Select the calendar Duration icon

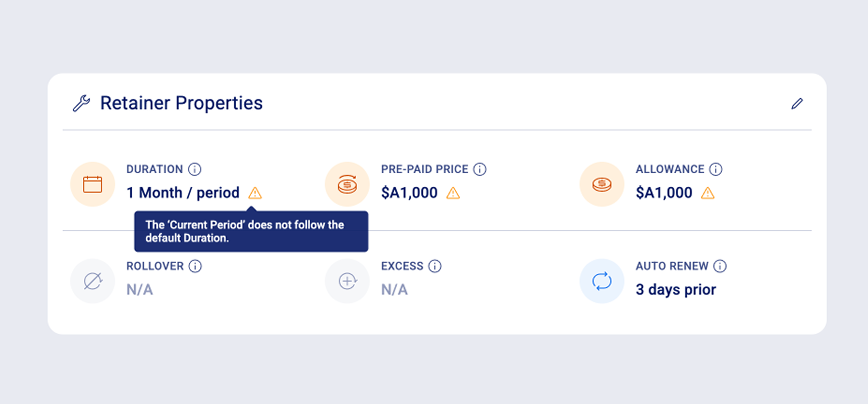click(x=92, y=184)
